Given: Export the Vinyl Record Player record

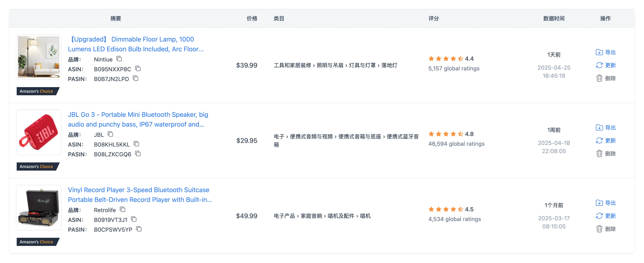Looking at the screenshot, I should 606,203.
